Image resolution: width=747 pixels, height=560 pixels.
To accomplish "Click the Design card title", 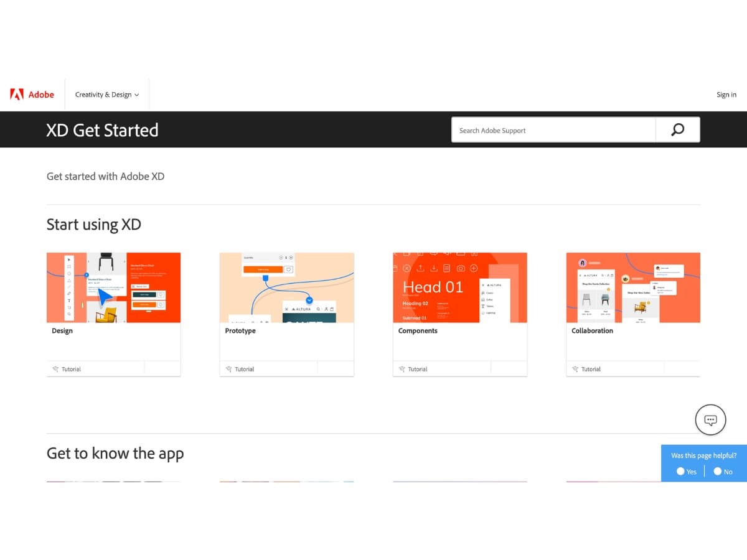I will (62, 331).
